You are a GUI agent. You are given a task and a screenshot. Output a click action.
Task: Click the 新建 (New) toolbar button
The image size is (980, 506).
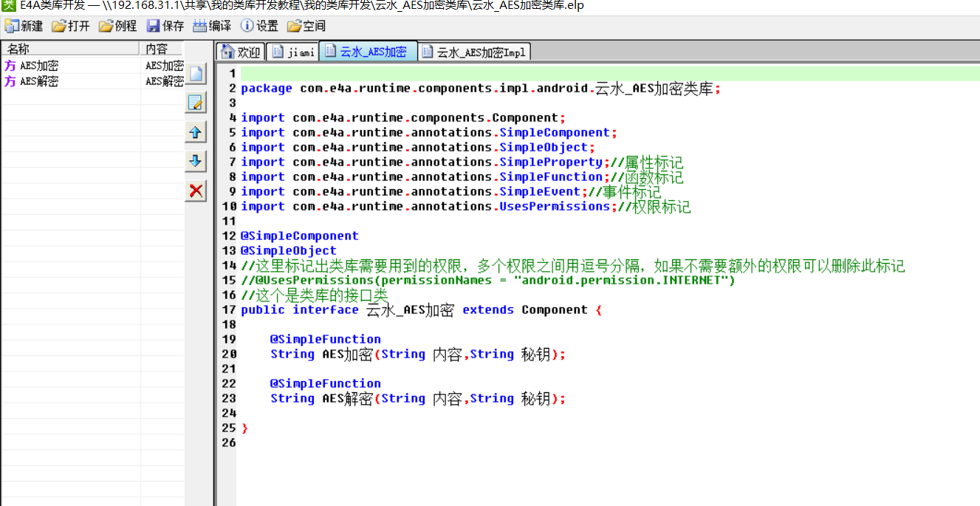[x=24, y=26]
